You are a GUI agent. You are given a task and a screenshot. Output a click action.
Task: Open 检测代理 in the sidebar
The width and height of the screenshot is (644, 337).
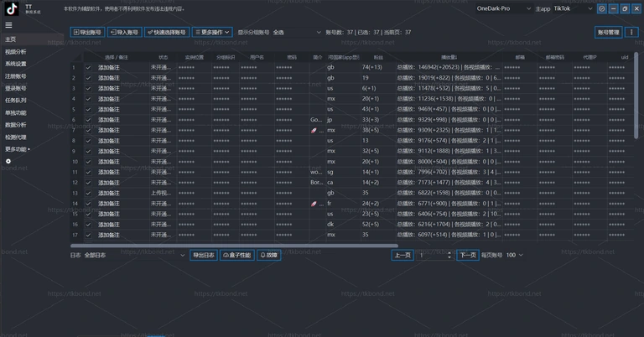[x=16, y=137]
